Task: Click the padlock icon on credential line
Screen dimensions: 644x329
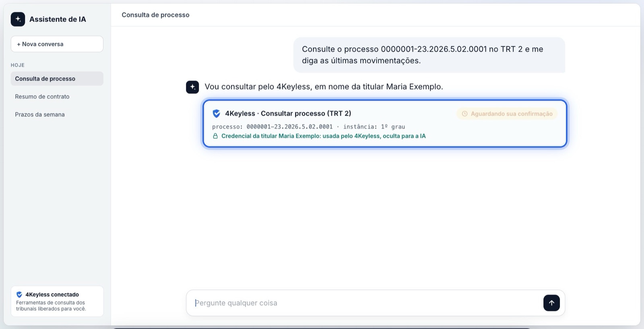Action: coord(215,136)
